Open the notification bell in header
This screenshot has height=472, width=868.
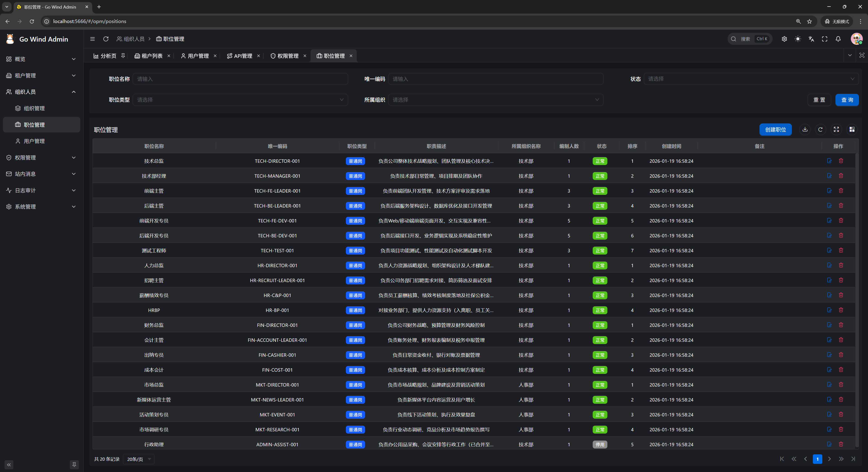(x=838, y=39)
